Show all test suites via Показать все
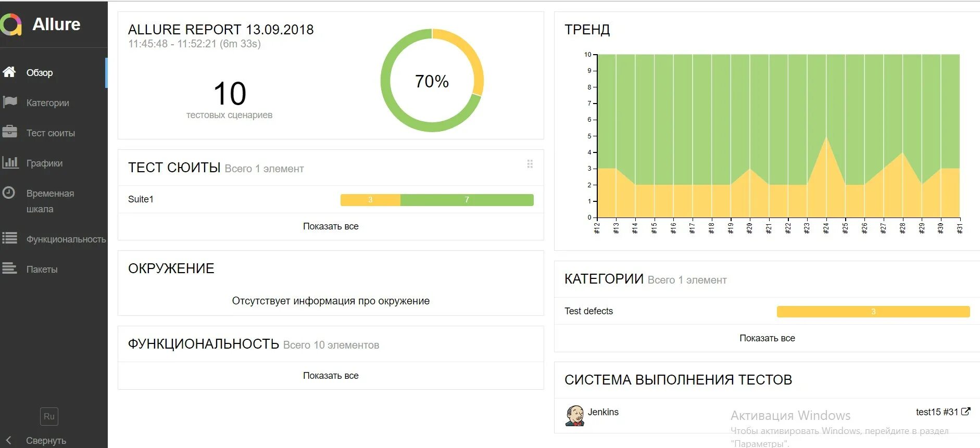 [x=331, y=226]
